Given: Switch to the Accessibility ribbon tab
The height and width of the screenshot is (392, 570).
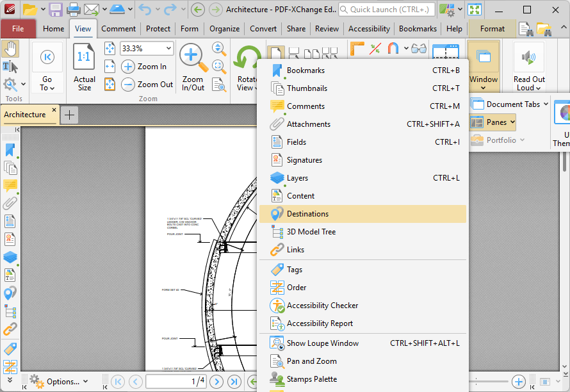Looking at the screenshot, I should [369, 29].
